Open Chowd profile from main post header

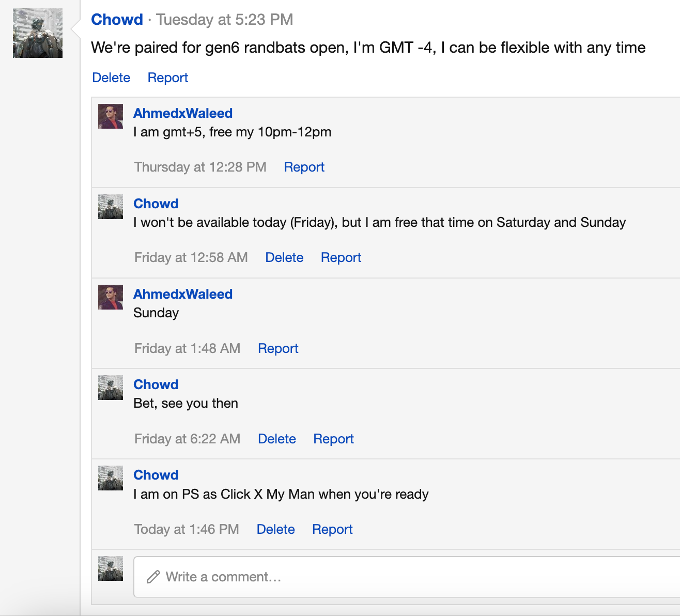117,20
